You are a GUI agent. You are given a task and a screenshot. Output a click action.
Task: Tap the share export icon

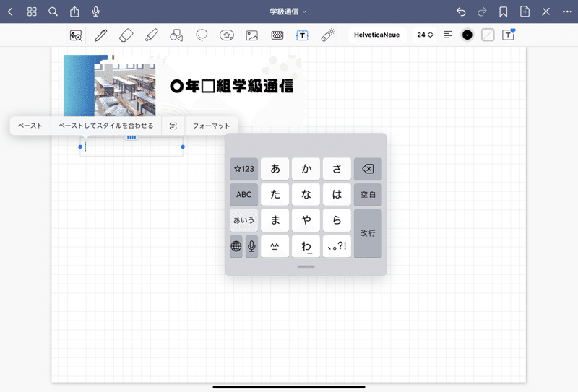74,12
